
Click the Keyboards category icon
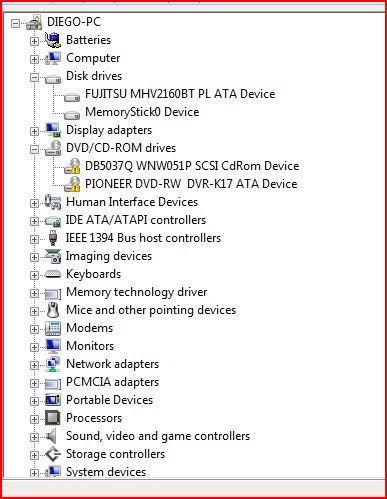[53, 274]
